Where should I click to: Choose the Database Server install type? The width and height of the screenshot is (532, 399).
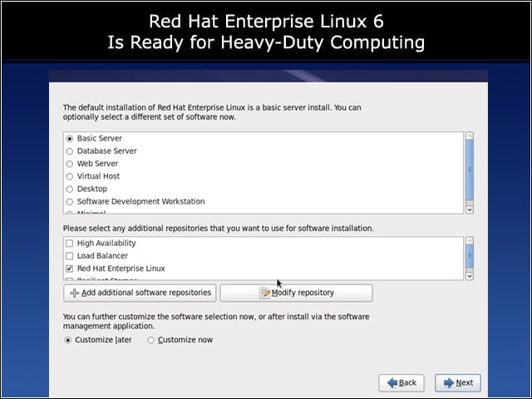(x=70, y=151)
